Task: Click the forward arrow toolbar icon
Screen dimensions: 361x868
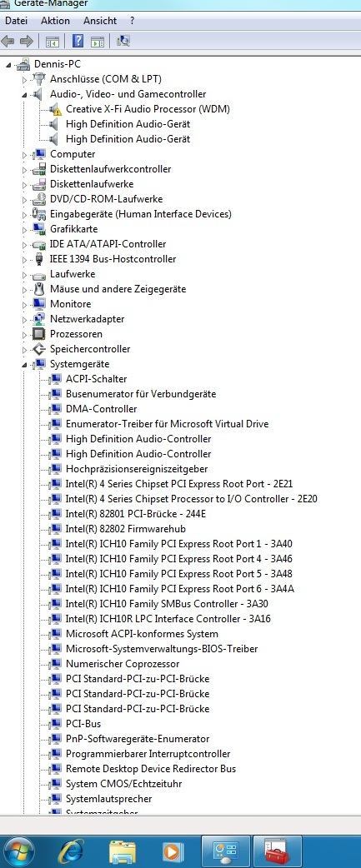Action: (26, 41)
